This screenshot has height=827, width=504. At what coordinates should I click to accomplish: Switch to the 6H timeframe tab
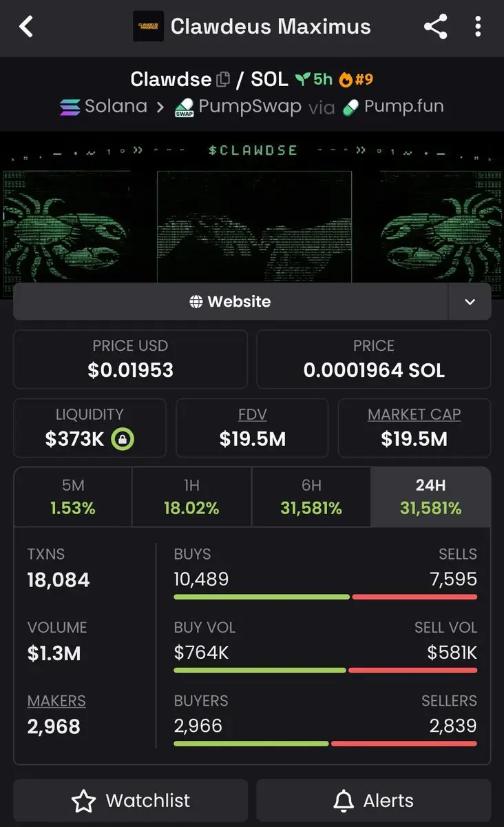311,497
